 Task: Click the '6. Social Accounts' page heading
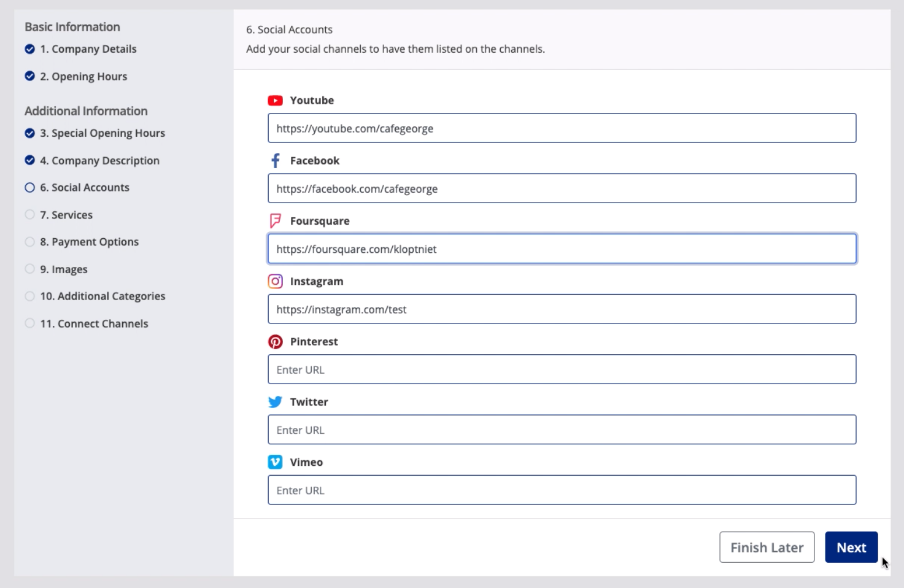[x=289, y=29]
